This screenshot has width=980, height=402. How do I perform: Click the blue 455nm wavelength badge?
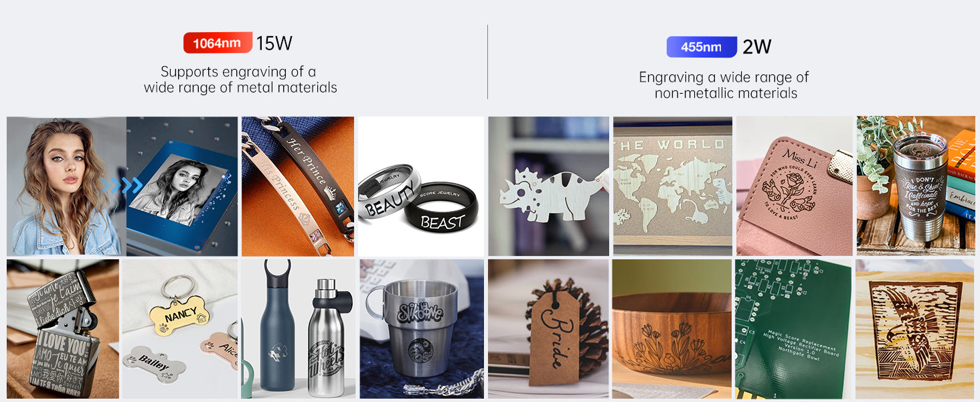(x=702, y=47)
